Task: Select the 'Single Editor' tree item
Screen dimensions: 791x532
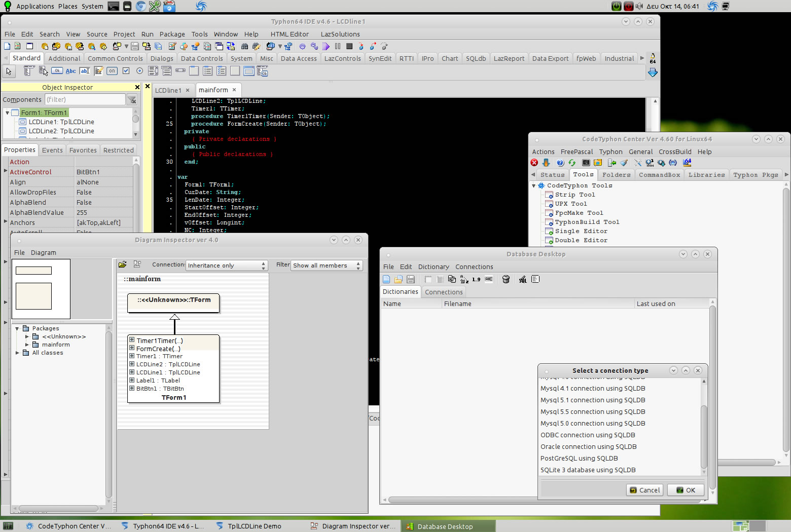Action: (581, 231)
